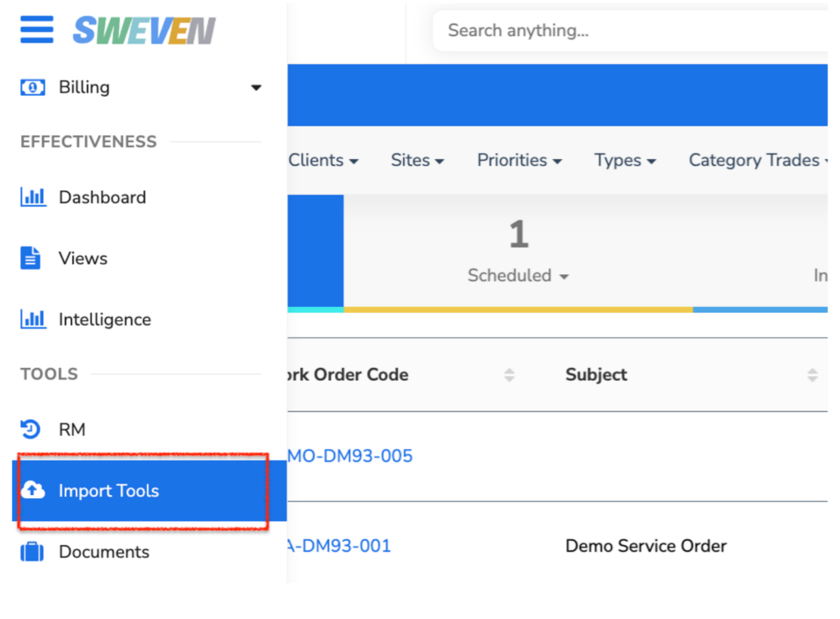Open the hamburger menu icon
This screenshot has width=840, height=619.
[x=36, y=29]
